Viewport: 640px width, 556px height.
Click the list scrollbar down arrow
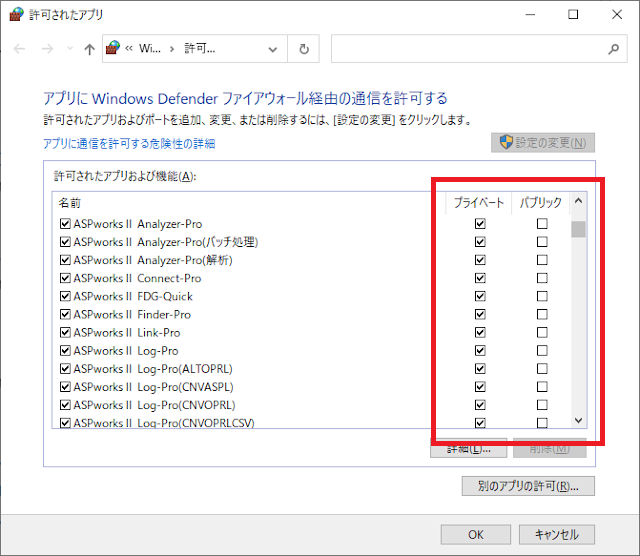[578, 420]
